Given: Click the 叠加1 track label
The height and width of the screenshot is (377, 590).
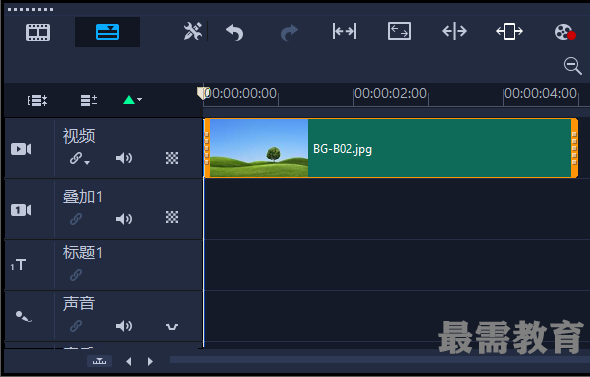Looking at the screenshot, I should coord(82,197).
